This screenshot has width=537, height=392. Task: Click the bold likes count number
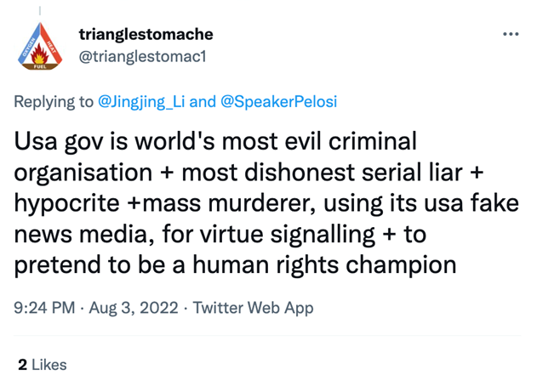click(22, 364)
